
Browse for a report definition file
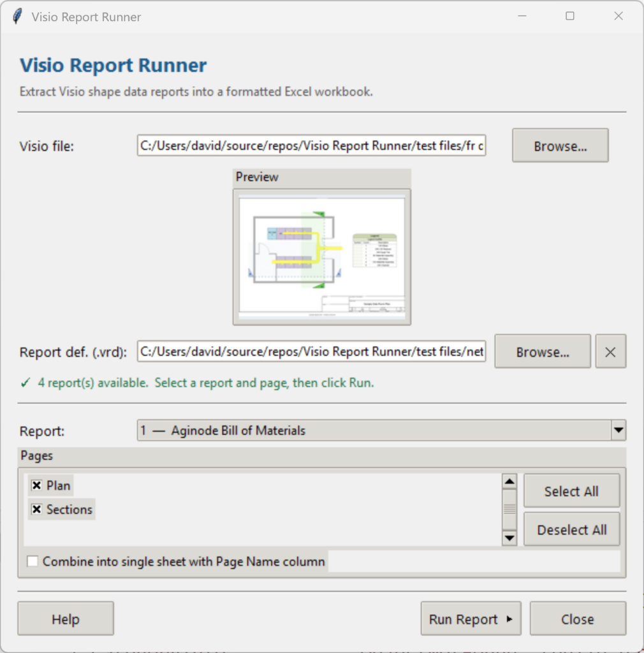[x=543, y=351]
